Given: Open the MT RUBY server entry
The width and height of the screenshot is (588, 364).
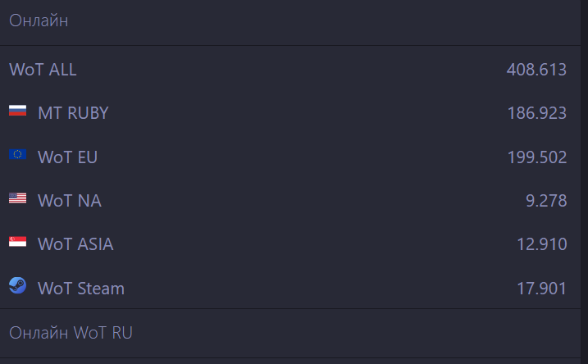Looking at the screenshot, I should click(x=73, y=113).
